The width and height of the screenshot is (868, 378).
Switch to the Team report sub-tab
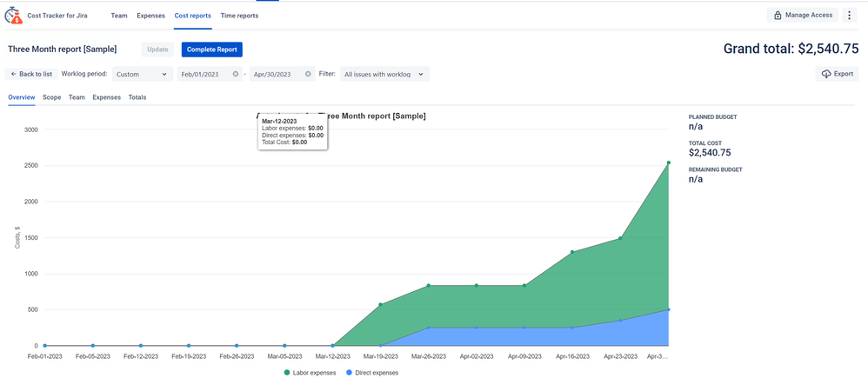click(x=77, y=96)
